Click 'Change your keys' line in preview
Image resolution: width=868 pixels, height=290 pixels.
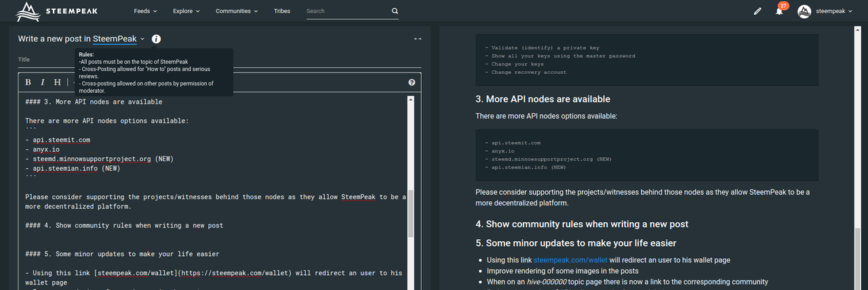tap(519, 64)
